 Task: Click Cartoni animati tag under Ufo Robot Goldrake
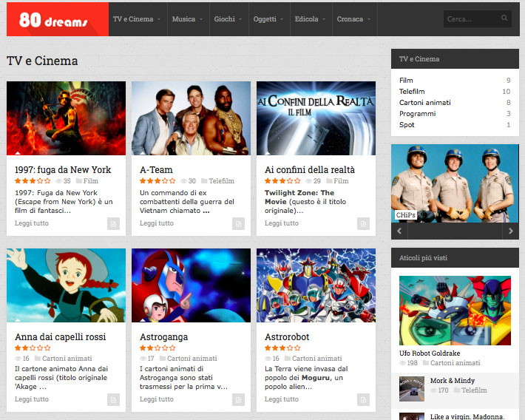point(455,363)
